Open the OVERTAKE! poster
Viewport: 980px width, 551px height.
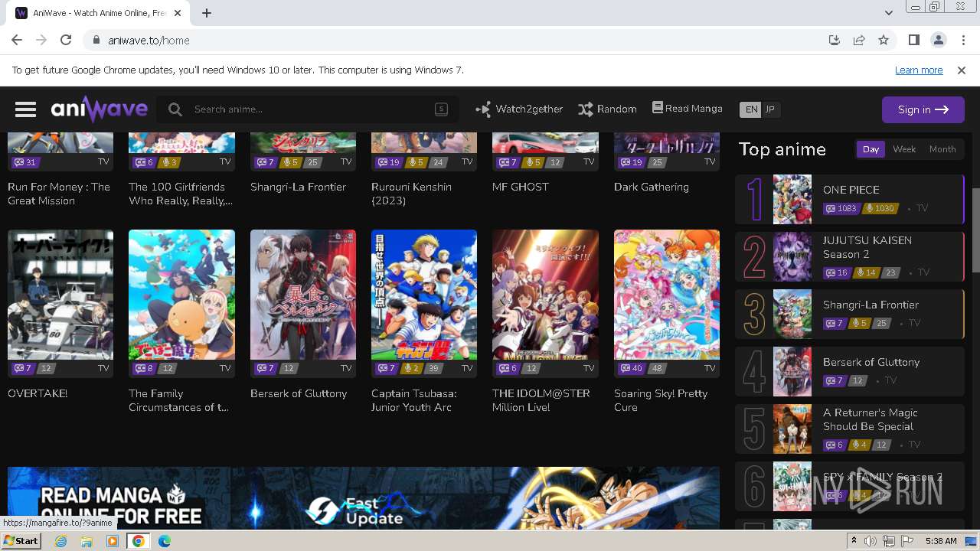(x=60, y=295)
